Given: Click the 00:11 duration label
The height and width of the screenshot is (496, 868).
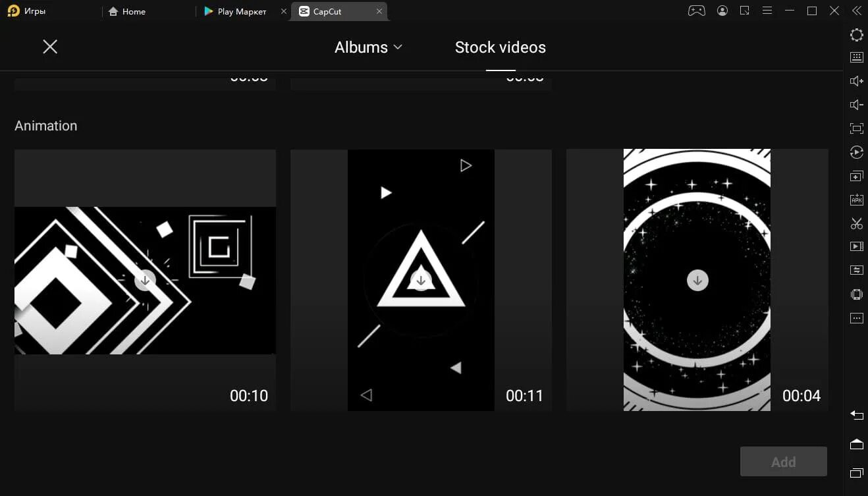Looking at the screenshot, I should coord(524,396).
